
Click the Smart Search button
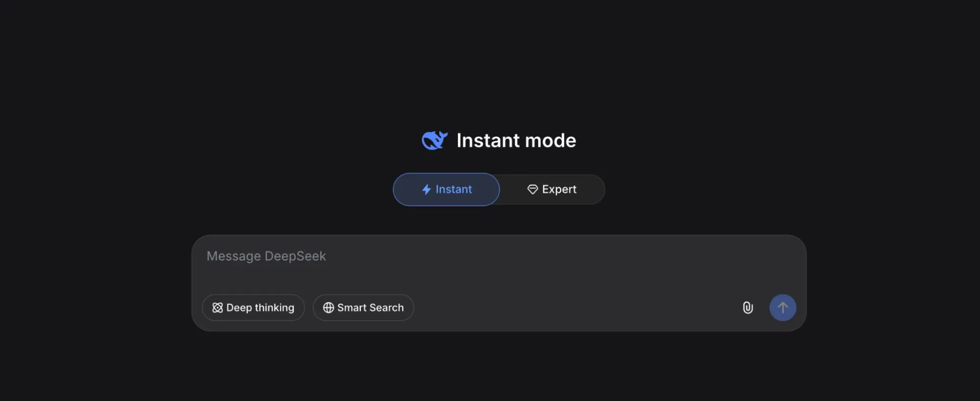click(x=363, y=307)
